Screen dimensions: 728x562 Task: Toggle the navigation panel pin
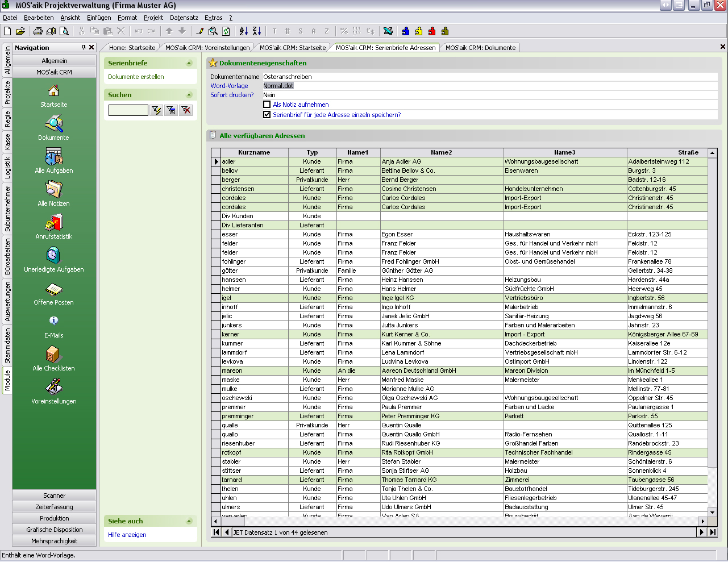point(84,48)
